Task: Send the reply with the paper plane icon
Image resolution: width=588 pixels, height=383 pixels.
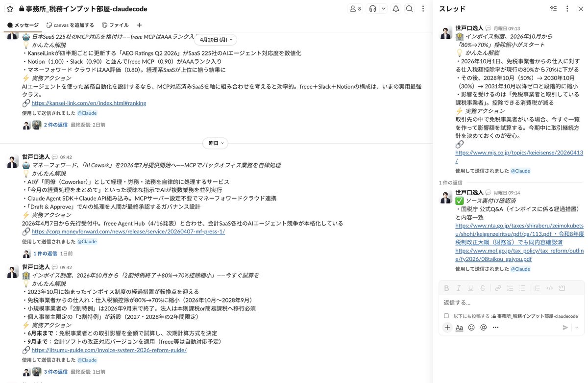Action: (565, 328)
